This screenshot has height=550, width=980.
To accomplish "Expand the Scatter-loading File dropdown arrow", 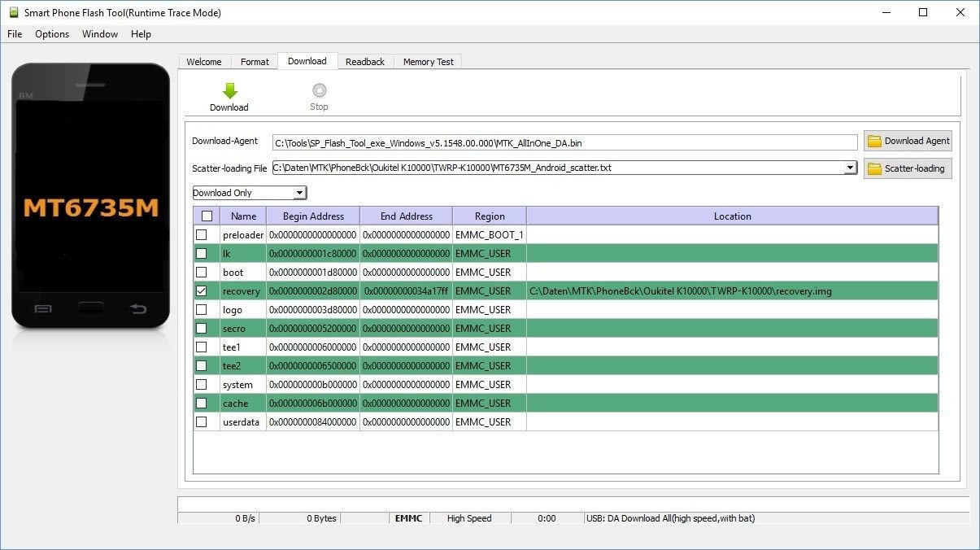I will point(851,168).
